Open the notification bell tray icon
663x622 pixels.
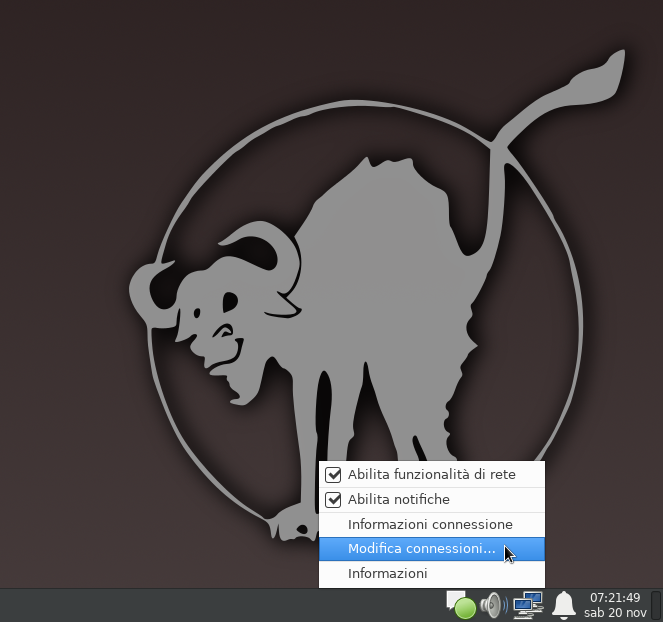564,605
